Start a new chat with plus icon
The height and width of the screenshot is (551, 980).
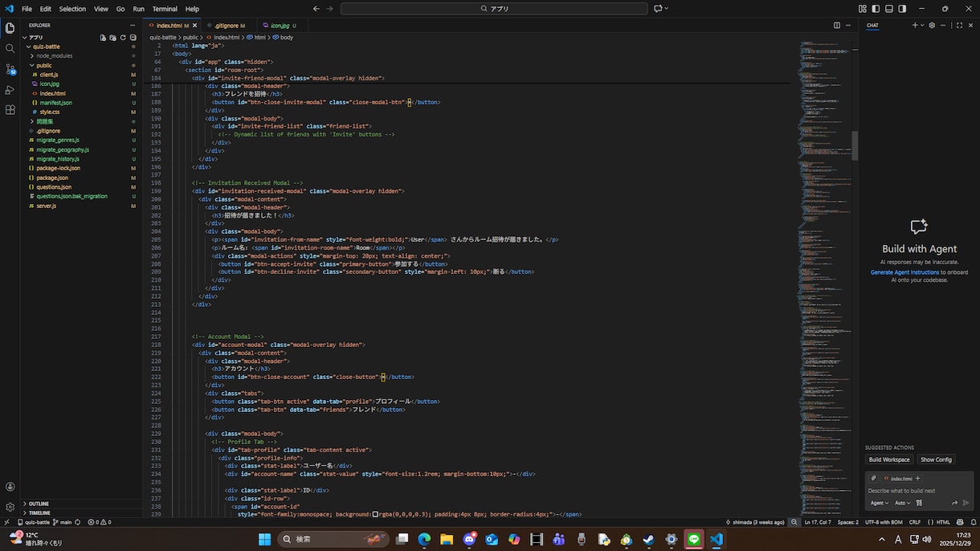click(x=914, y=26)
